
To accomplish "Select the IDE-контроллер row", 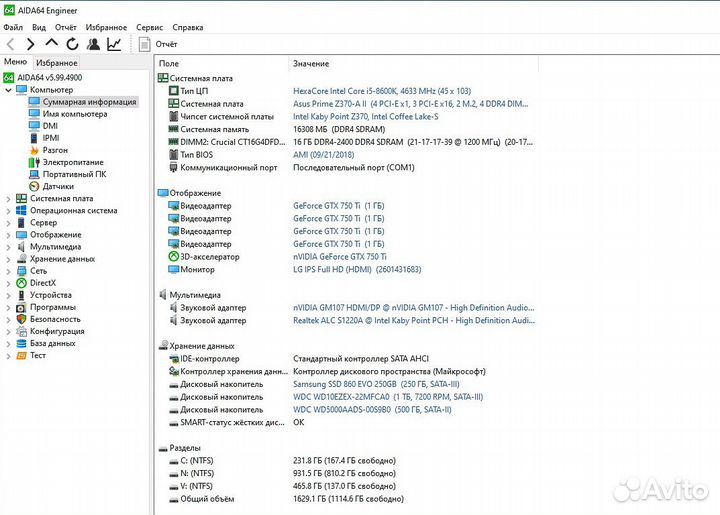I will pos(347,358).
